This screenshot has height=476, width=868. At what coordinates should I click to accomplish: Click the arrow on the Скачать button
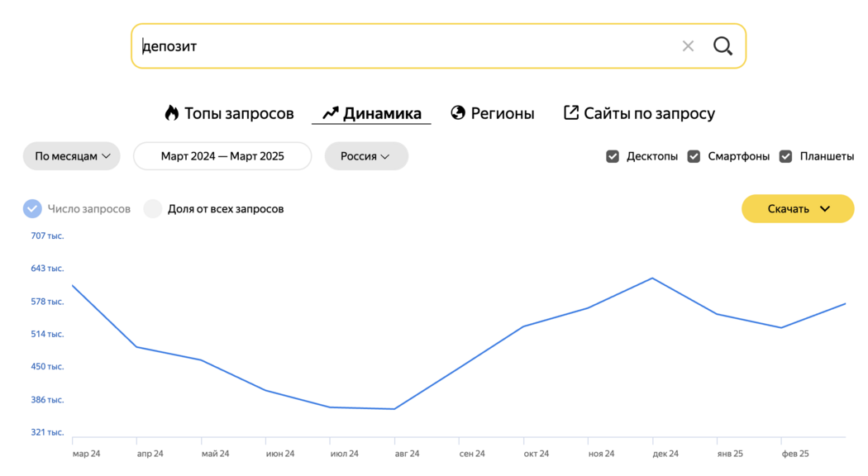825,209
